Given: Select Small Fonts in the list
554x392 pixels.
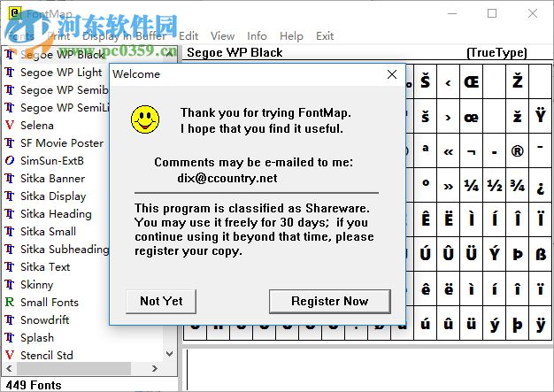Looking at the screenshot, I should tap(50, 302).
